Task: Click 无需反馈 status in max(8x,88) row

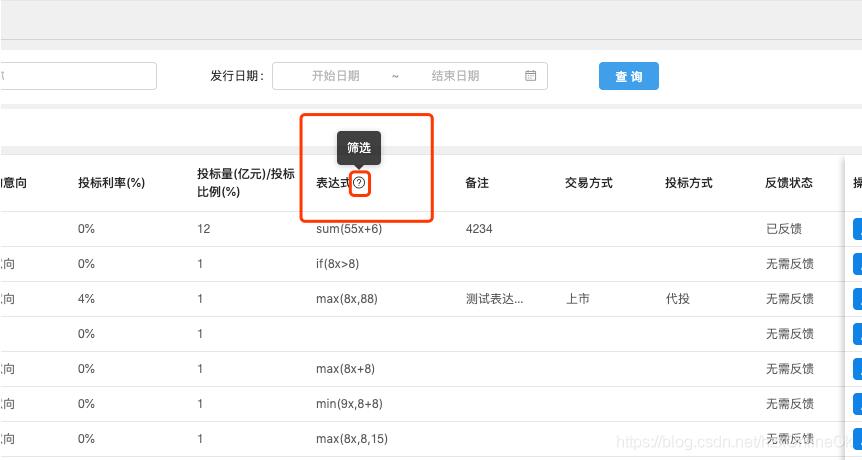Action: pyautogui.click(x=790, y=299)
